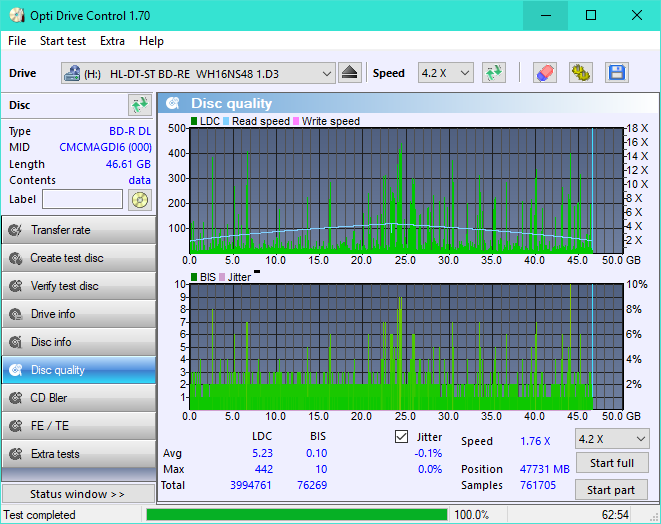Open the 4.2 X test speed dropdown
Image resolution: width=661 pixels, height=524 pixels.
pyautogui.click(x=612, y=439)
